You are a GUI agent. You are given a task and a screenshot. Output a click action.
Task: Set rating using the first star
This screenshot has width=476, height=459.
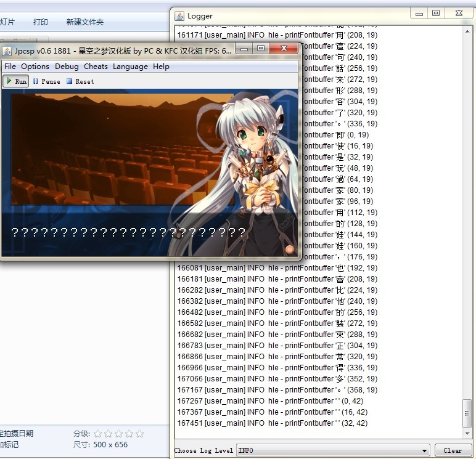click(97, 434)
